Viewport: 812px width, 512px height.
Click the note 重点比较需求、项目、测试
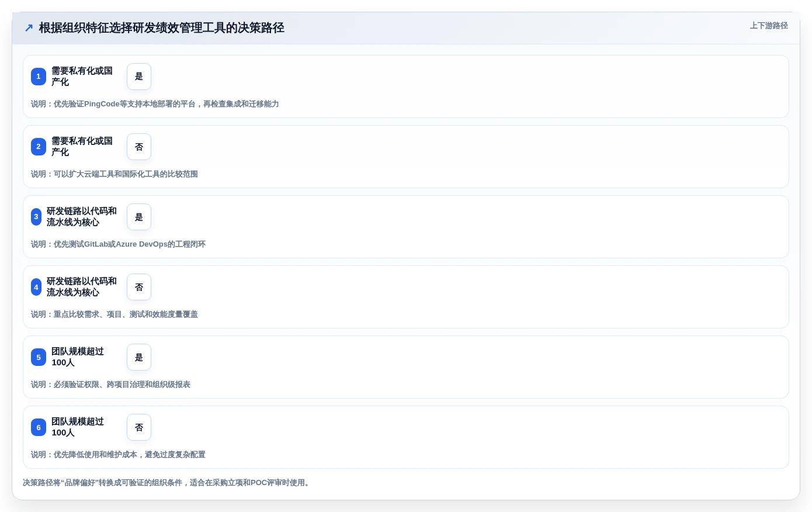click(x=114, y=314)
